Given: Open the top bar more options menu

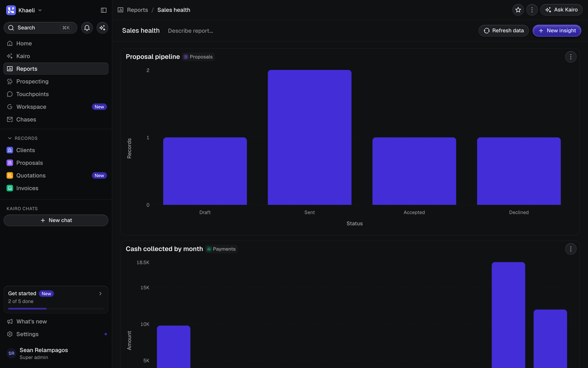Looking at the screenshot, I should tap(532, 10).
